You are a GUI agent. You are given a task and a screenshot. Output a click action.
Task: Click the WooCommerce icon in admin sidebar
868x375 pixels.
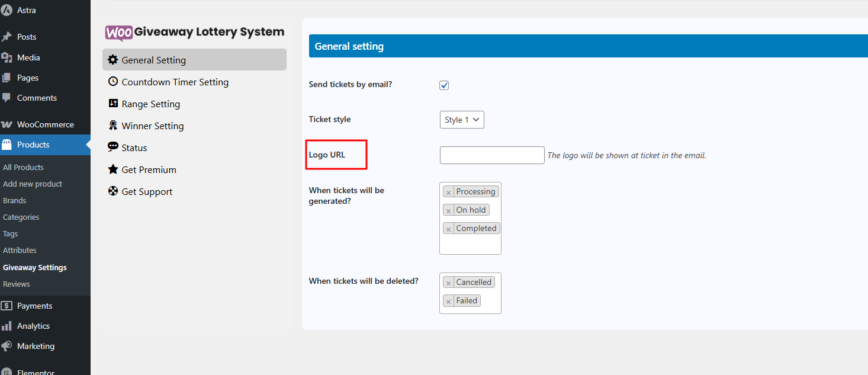click(7, 124)
